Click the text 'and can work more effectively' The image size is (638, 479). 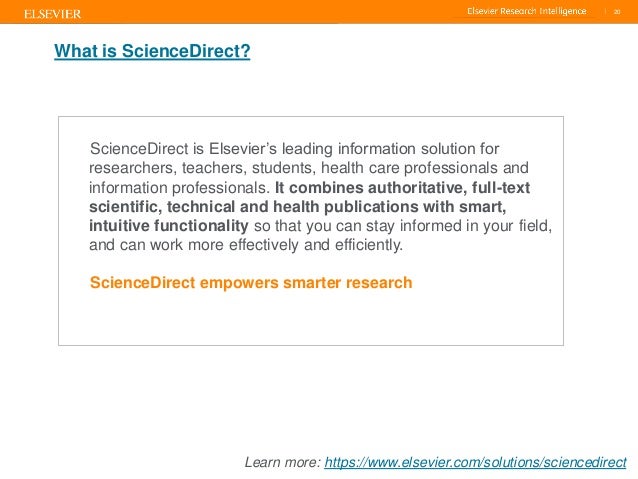[x=200, y=244]
